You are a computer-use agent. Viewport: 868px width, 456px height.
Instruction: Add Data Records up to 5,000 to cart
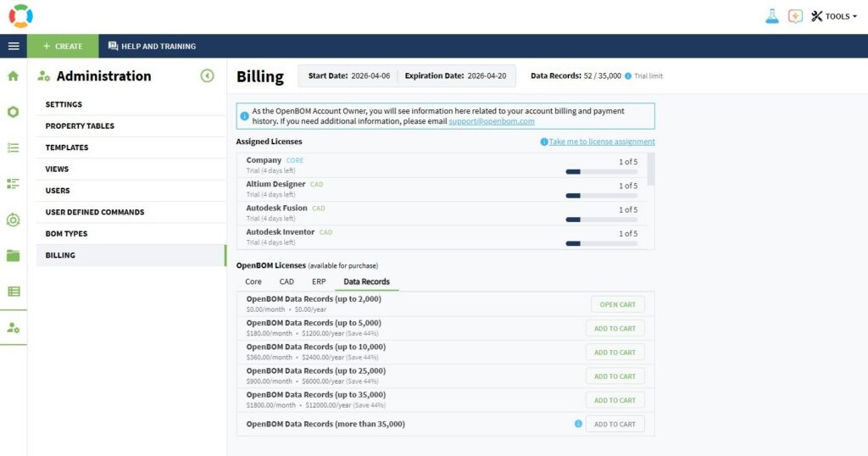(615, 328)
